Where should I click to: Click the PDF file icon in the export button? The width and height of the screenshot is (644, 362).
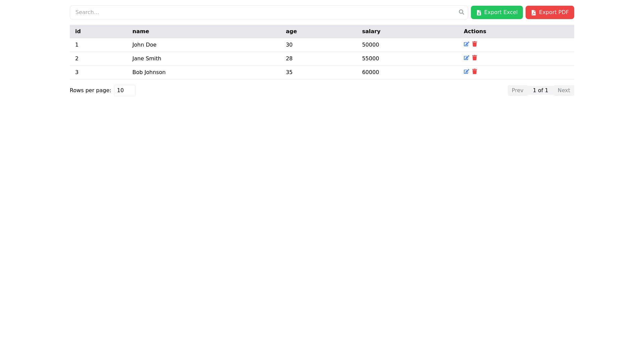tap(534, 13)
